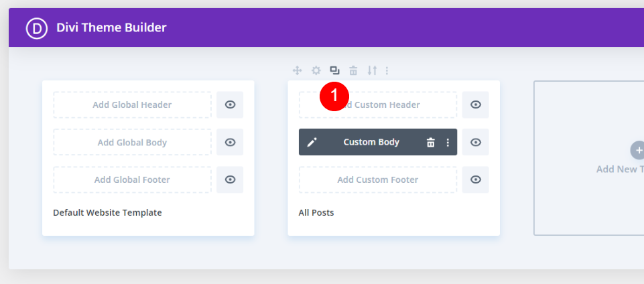This screenshot has width=644, height=284.
Task: Click Add Global Header area
Action: pos(132,104)
